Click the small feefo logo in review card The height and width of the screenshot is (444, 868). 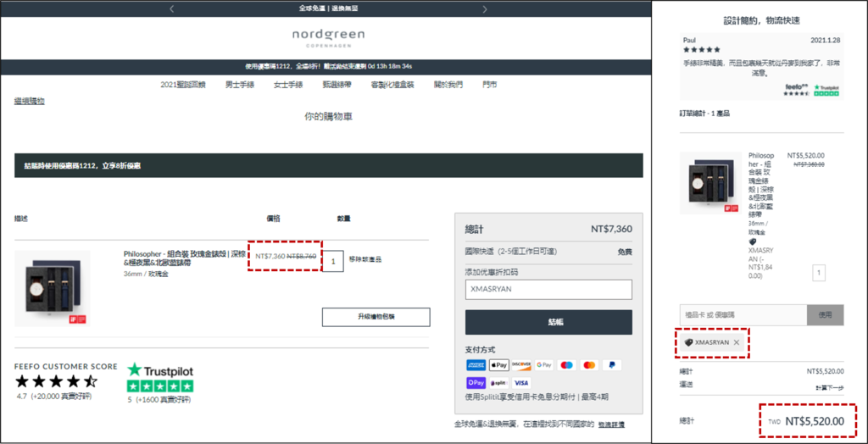pos(796,87)
